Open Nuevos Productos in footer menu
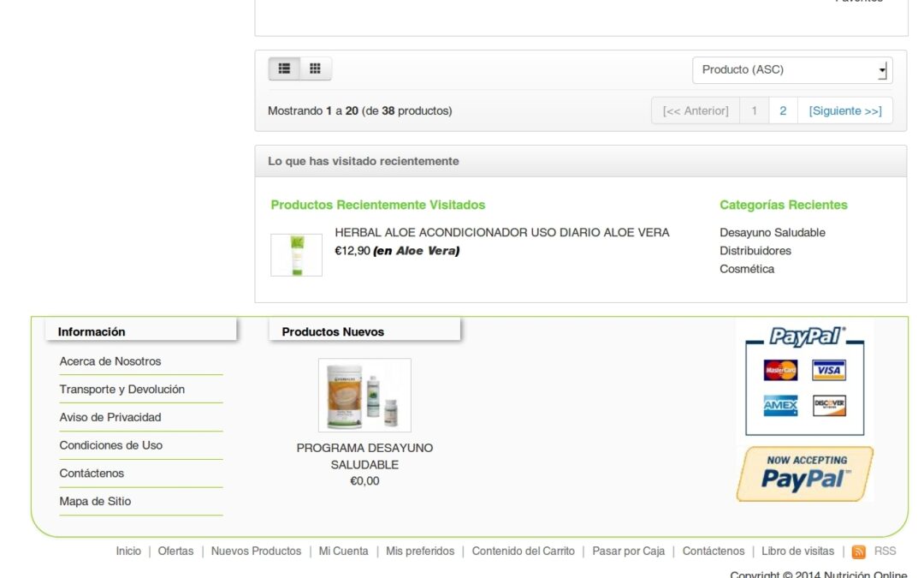The width and height of the screenshot is (924, 578). click(256, 551)
